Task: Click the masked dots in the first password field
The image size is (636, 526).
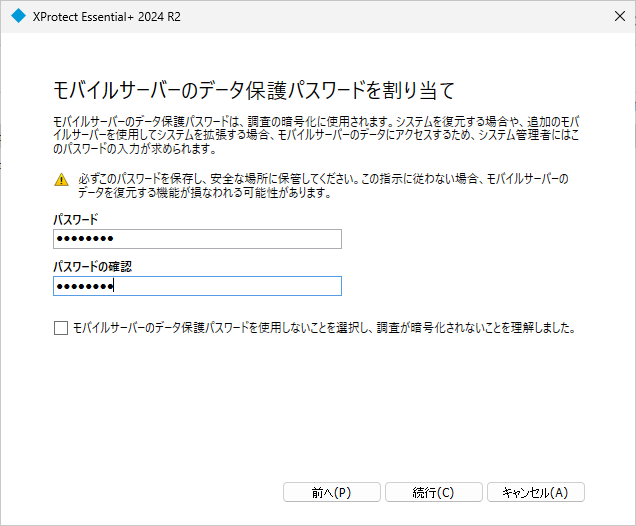Action: pyautogui.click(x=85, y=239)
